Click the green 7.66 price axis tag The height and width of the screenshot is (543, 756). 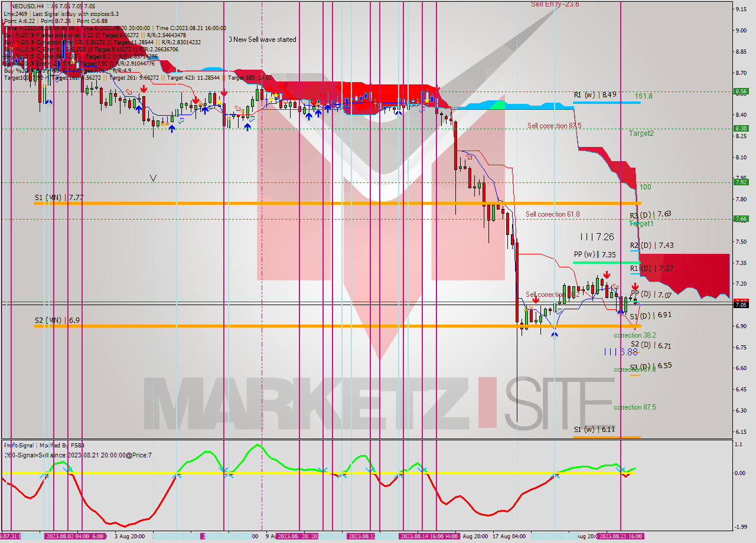click(741, 218)
